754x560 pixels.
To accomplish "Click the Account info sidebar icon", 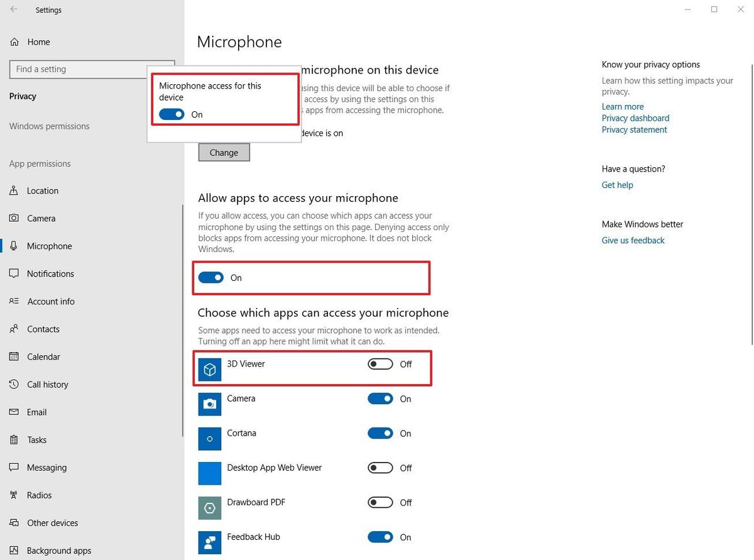I will (14, 301).
